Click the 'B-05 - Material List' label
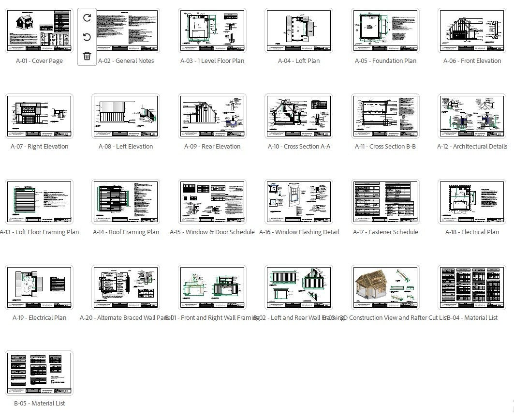The width and height of the screenshot is (514, 420). (39, 403)
